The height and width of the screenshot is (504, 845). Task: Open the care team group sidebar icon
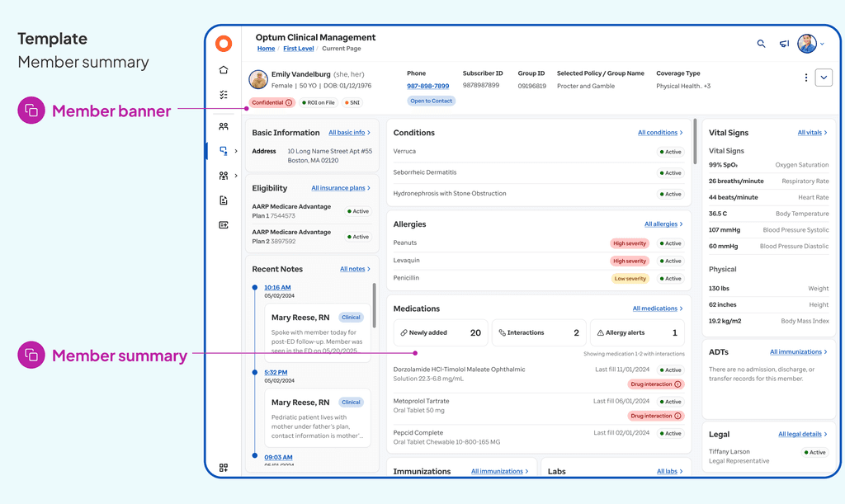pos(224,176)
